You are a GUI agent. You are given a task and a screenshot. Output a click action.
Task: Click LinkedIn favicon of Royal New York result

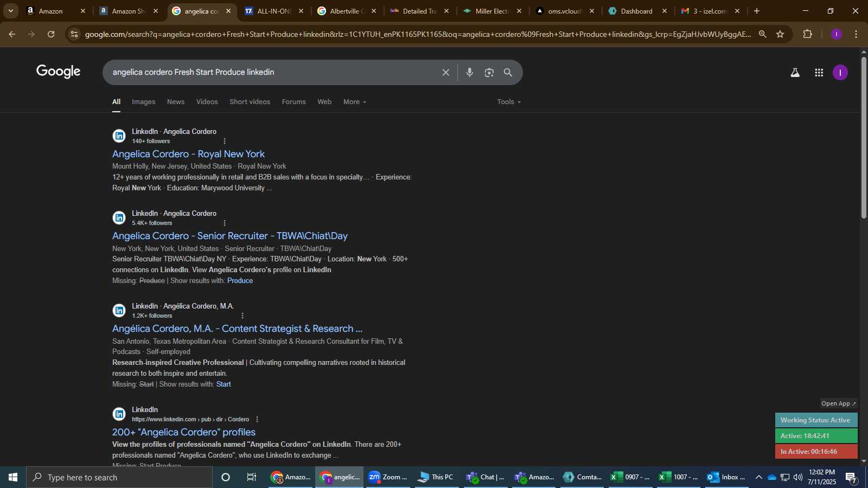pyautogui.click(x=119, y=136)
